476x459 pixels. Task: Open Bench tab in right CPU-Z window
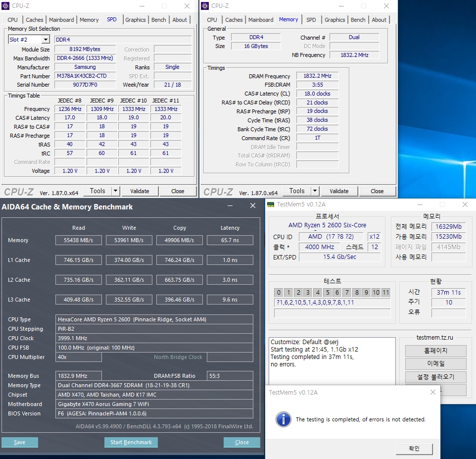coord(358,20)
